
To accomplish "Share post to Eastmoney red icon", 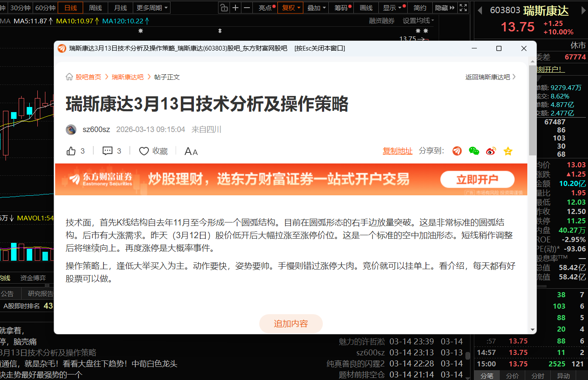I will pyautogui.click(x=457, y=151).
